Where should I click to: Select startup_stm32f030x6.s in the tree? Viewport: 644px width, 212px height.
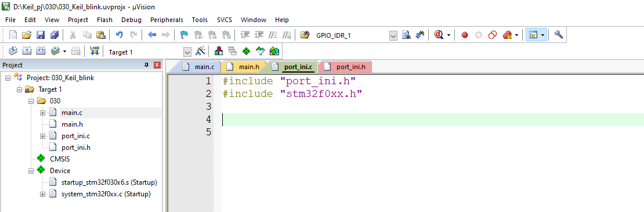[x=109, y=182]
